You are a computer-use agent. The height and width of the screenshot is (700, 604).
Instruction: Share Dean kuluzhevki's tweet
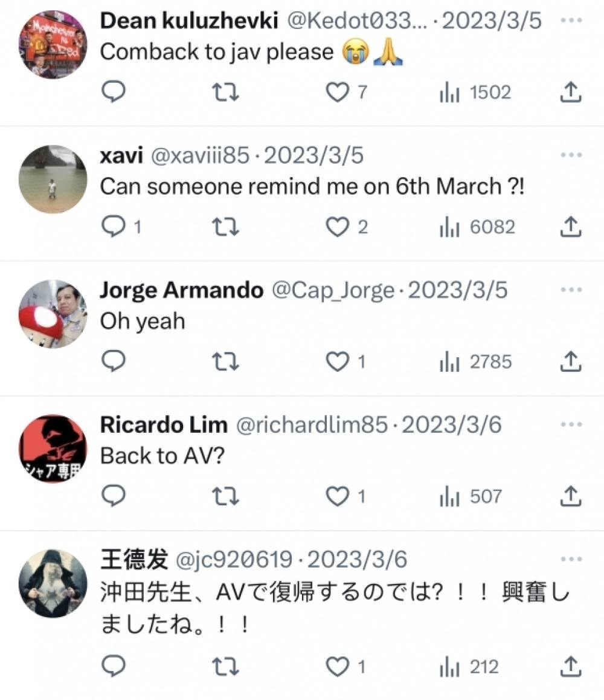(571, 92)
